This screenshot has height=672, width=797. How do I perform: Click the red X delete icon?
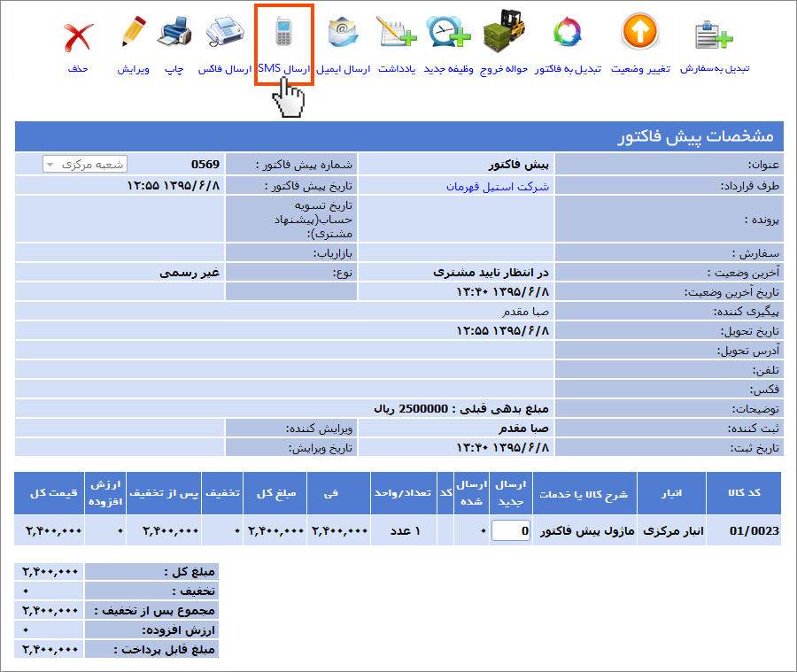point(78,36)
